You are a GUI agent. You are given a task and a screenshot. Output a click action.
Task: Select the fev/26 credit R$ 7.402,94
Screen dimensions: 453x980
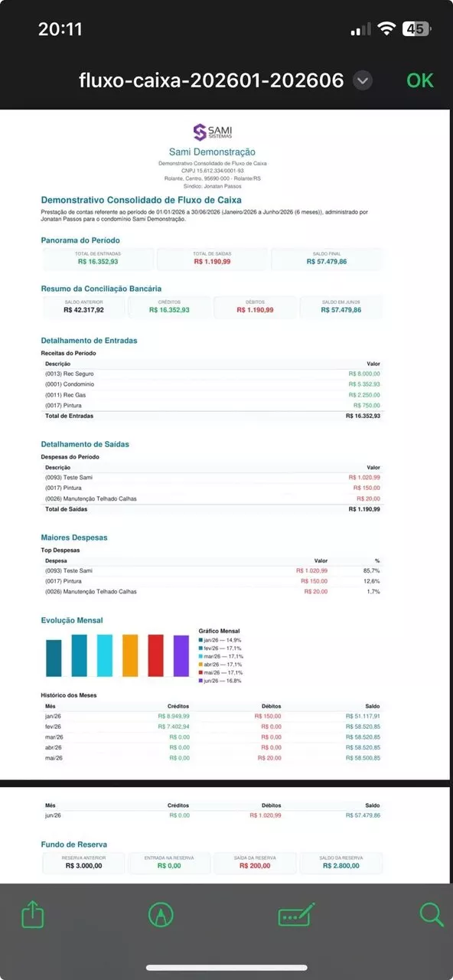coord(174,727)
